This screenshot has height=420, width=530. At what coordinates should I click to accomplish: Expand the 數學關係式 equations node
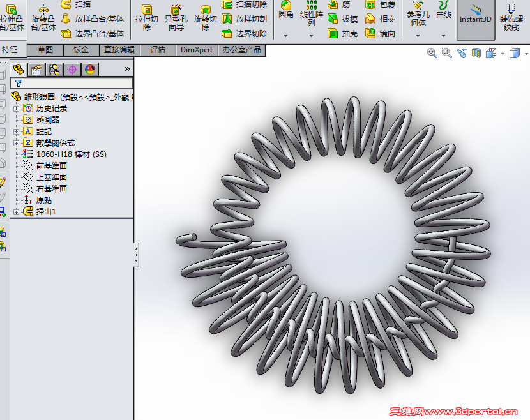[16, 143]
